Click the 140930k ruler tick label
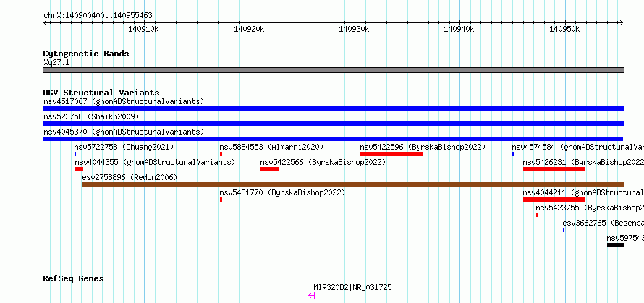This screenshot has height=303, width=644. tap(354, 29)
